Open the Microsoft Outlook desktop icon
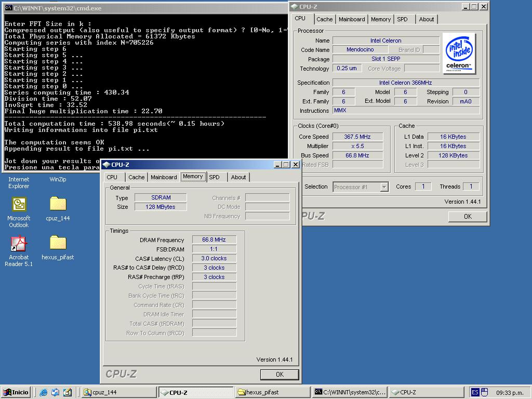Viewport: 532px width, 399px height. click(19, 212)
